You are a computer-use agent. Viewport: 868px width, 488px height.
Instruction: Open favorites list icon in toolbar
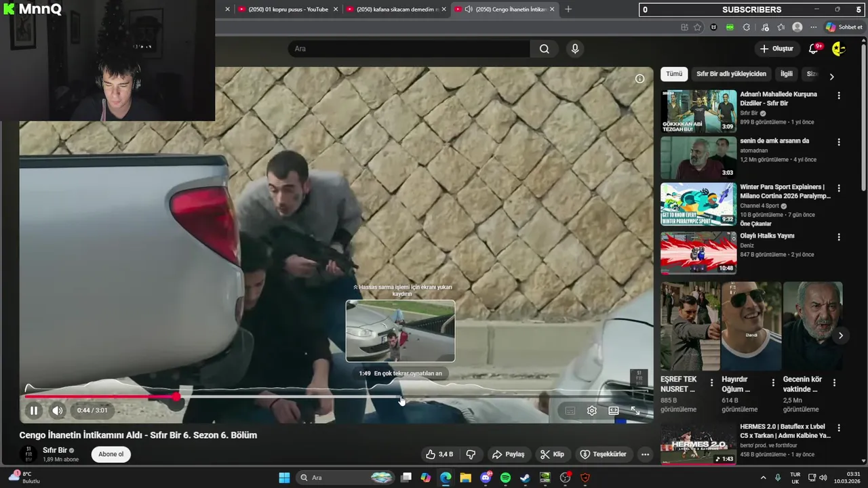[x=781, y=27]
